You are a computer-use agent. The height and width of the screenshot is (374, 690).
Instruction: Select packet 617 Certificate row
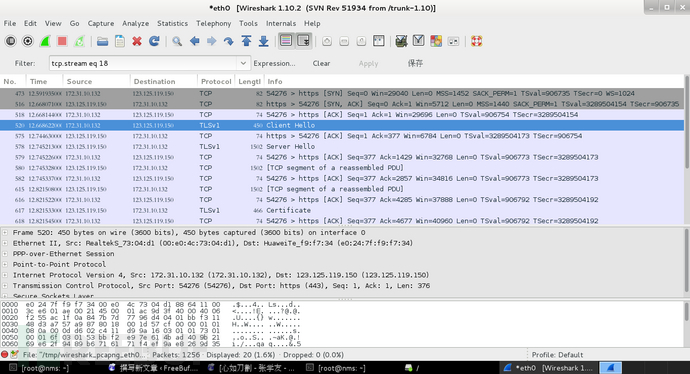pos(342,210)
